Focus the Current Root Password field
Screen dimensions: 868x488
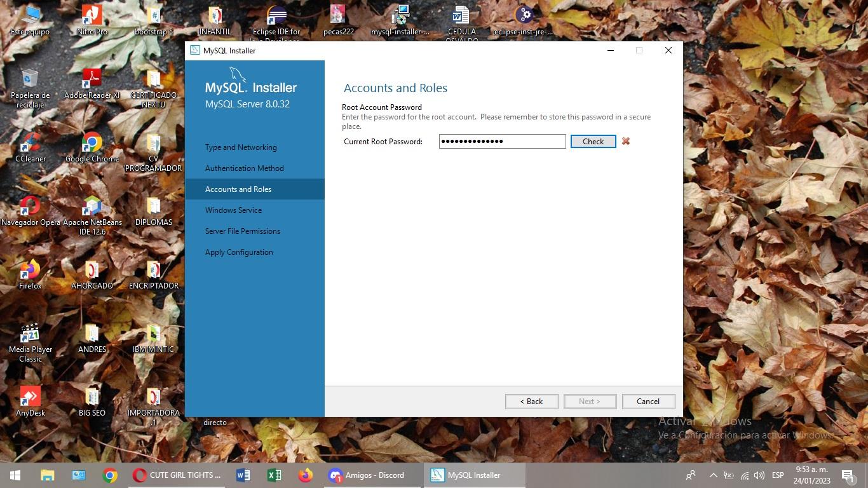tap(502, 141)
